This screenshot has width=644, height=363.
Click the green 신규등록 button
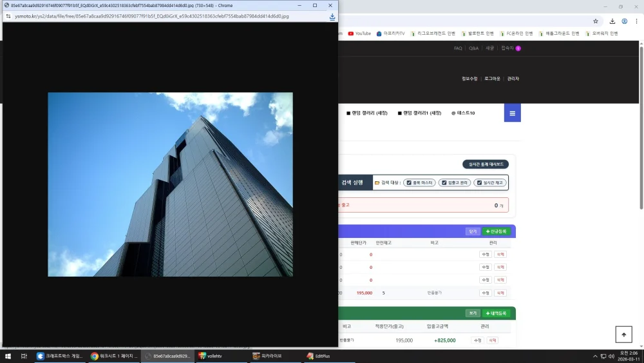click(x=496, y=231)
